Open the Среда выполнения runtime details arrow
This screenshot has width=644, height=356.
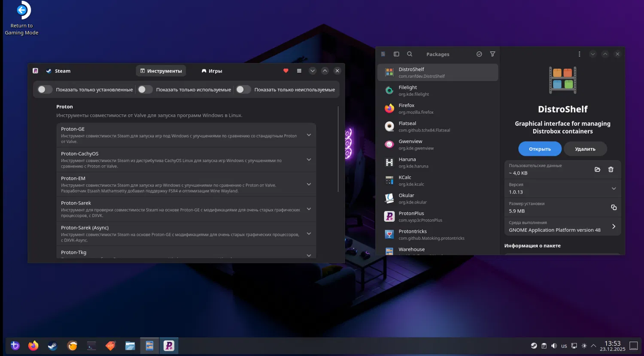614,226
